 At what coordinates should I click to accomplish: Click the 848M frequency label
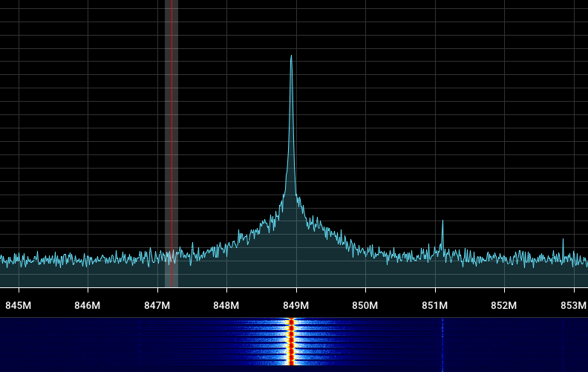tap(226, 306)
